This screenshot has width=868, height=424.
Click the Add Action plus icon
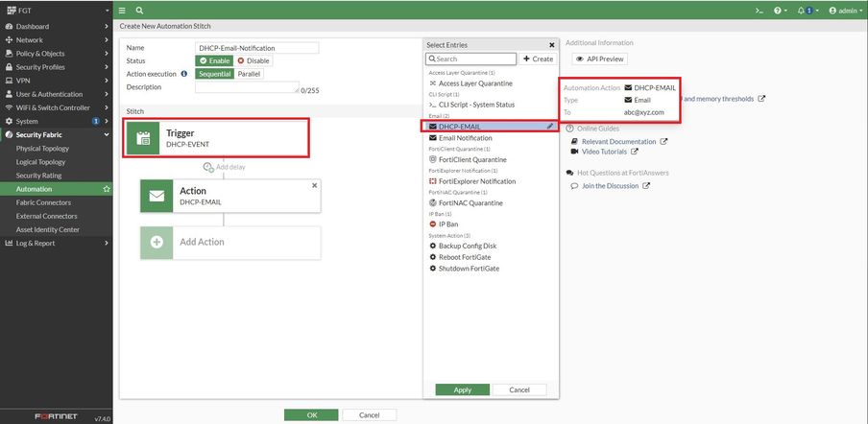click(157, 242)
